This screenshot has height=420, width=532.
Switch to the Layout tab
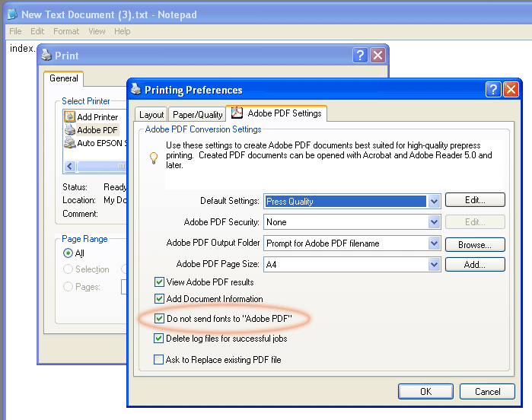click(151, 115)
